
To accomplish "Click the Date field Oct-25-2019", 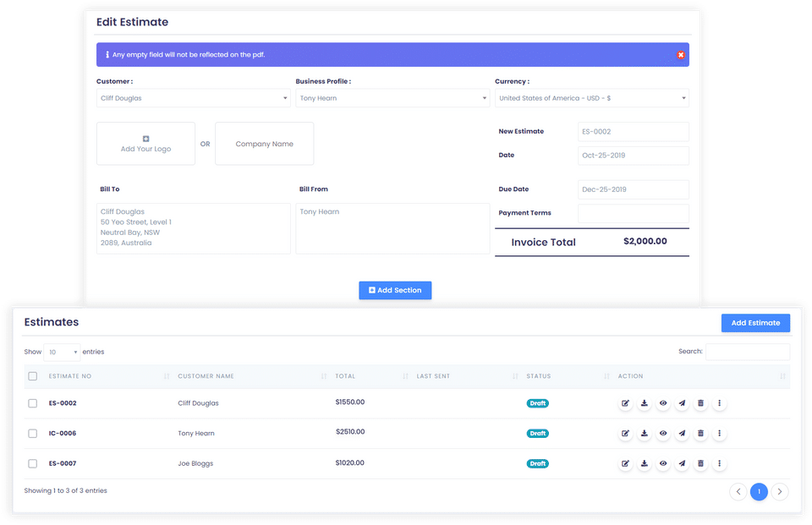I will [x=634, y=156].
